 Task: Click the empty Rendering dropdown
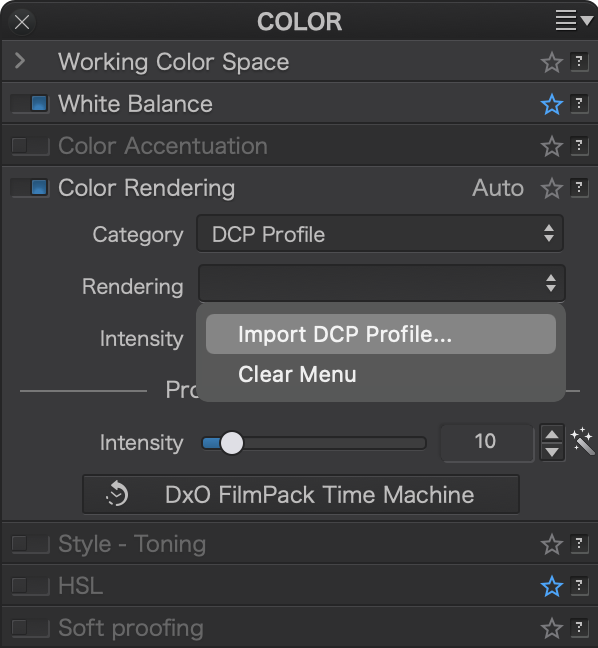(x=381, y=283)
